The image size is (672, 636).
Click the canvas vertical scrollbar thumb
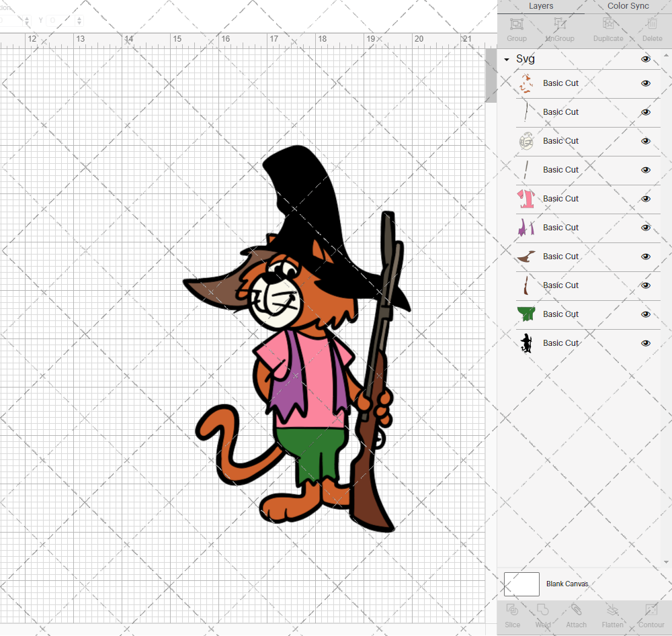tap(491, 75)
